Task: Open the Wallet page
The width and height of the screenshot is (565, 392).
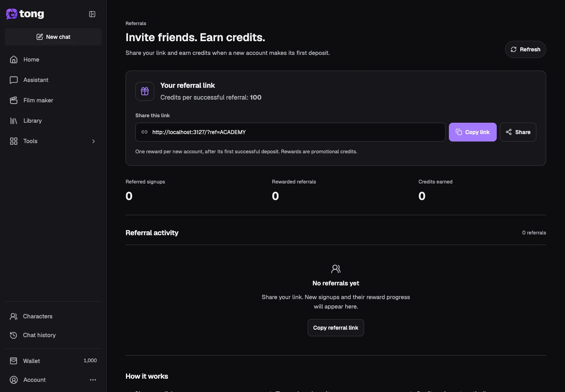Action: click(53, 361)
